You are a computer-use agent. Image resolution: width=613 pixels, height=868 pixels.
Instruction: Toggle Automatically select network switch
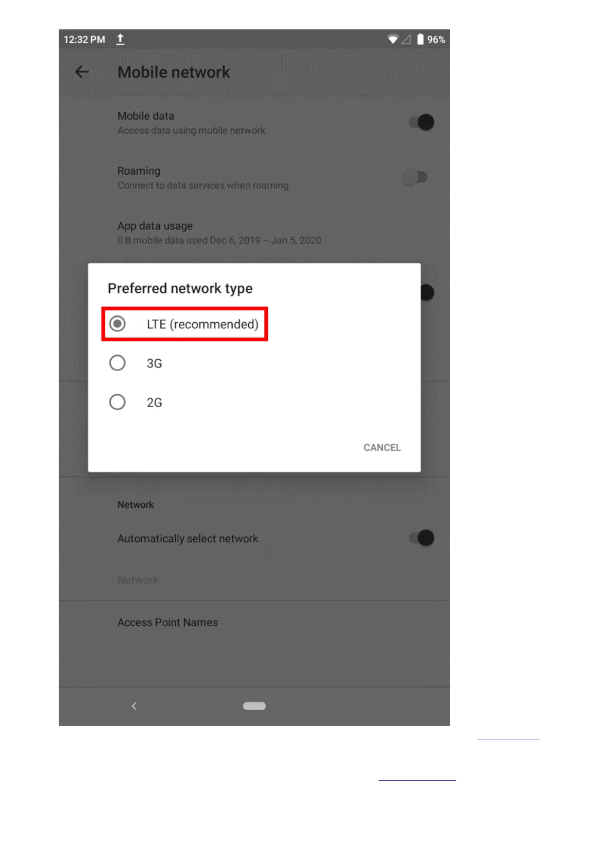(x=421, y=538)
